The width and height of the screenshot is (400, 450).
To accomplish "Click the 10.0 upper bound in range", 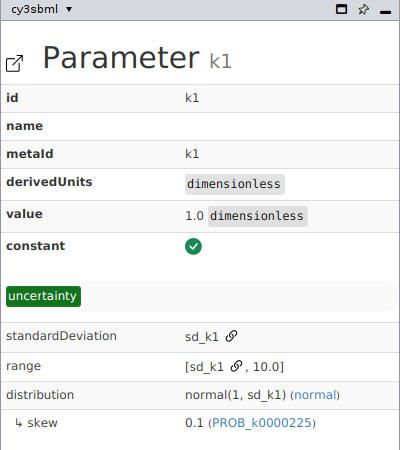I will [x=266, y=367].
